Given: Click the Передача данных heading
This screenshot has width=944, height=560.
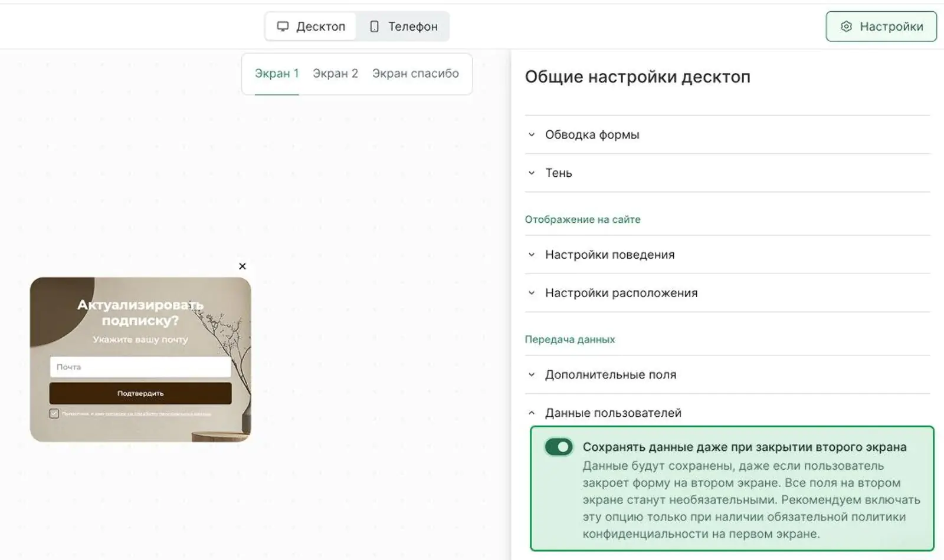Looking at the screenshot, I should click(x=570, y=340).
